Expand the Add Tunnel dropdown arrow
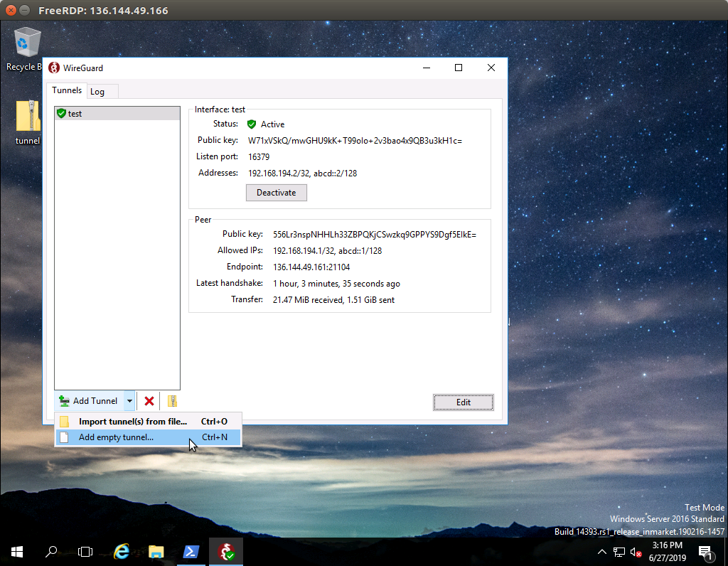The image size is (728, 566). [129, 401]
